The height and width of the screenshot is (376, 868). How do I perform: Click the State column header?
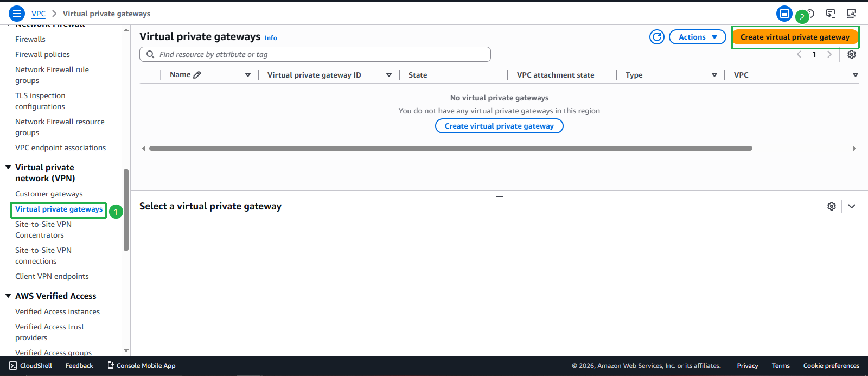pyautogui.click(x=418, y=75)
